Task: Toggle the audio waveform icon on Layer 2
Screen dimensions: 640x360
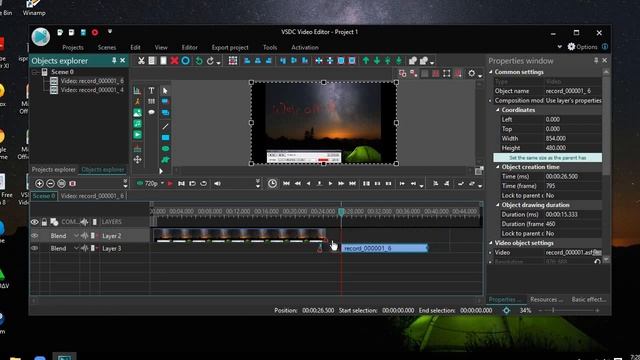Action: [x=84, y=236]
